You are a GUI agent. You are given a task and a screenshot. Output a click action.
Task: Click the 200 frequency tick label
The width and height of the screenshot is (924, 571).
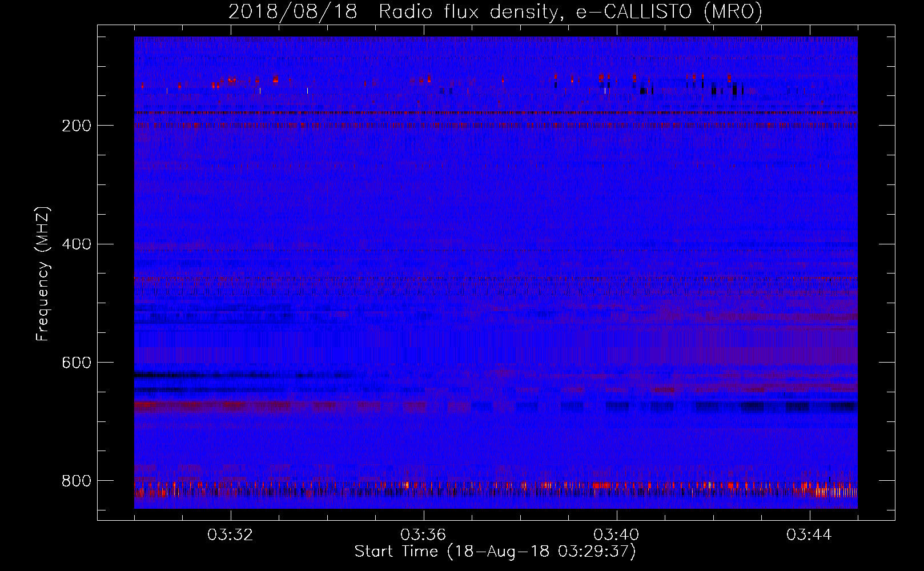click(76, 126)
